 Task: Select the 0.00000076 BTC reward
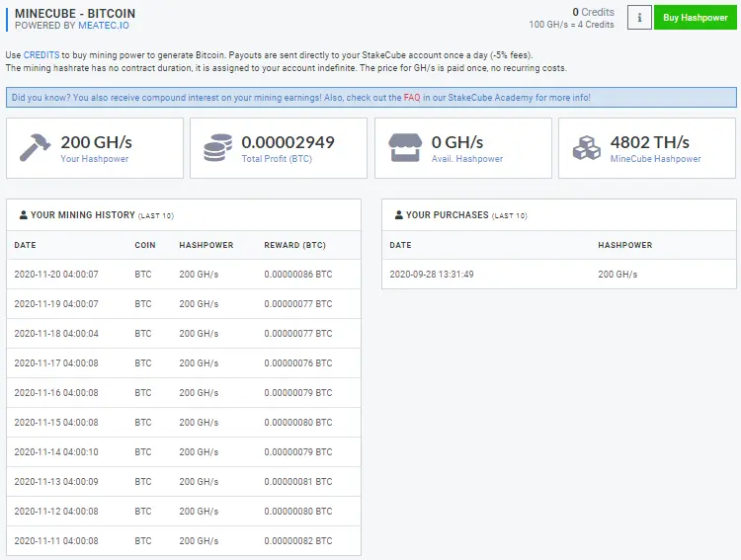[x=298, y=362]
